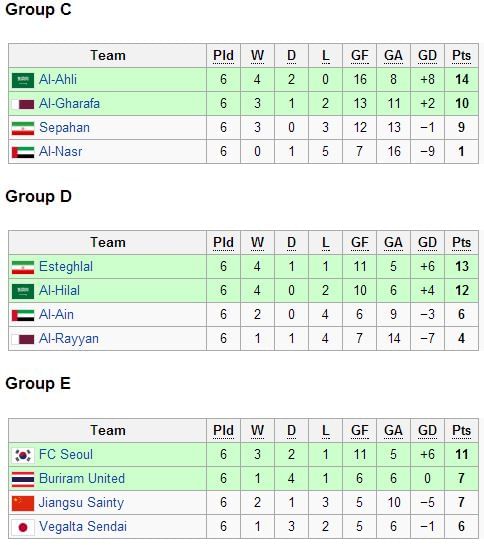Click the Saudi flag icon beside Al-Ahli
484x545 pixels.
(x=23, y=80)
